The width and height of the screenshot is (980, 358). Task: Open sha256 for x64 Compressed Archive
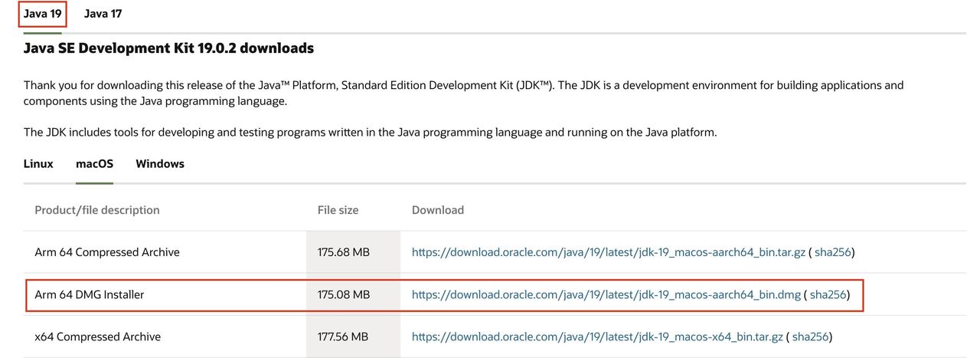(x=810, y=337)
